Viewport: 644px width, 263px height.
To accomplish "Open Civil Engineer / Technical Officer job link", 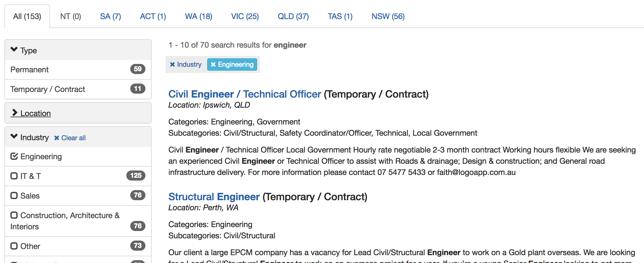I will pos(245,94).
